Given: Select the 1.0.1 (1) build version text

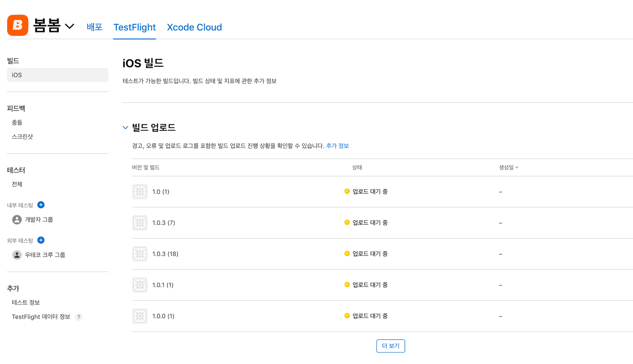Looking at the screenshot, I should 163,285.
